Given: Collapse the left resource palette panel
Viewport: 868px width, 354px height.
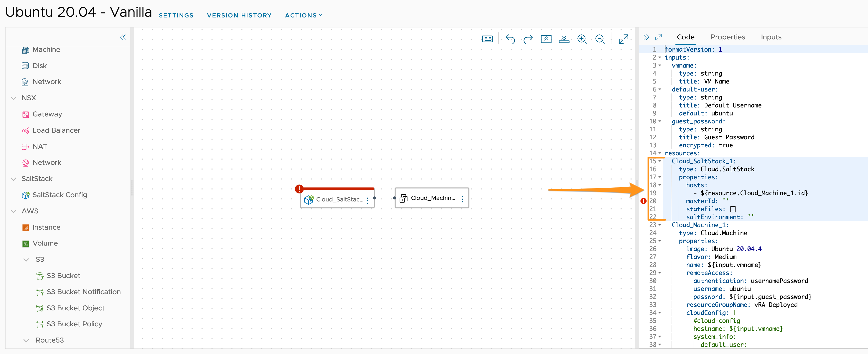Looking at the screenshot, I should tap(123, 37).
